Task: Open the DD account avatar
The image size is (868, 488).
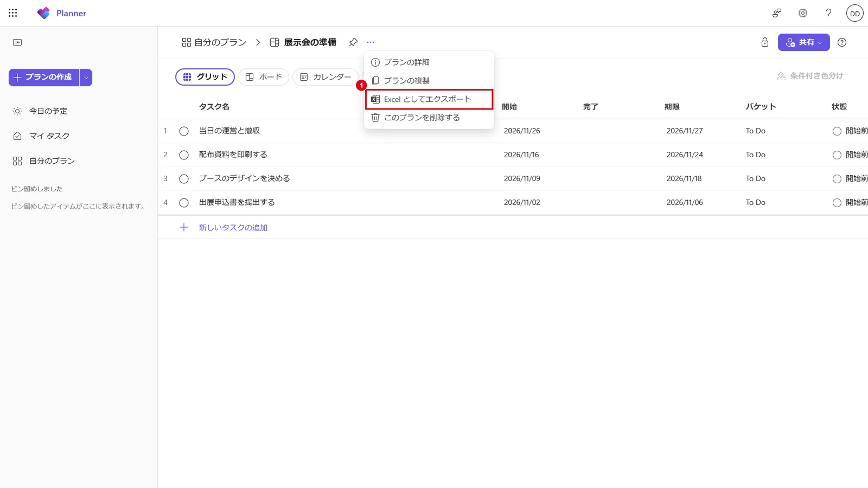Action: tap(855, 14)
